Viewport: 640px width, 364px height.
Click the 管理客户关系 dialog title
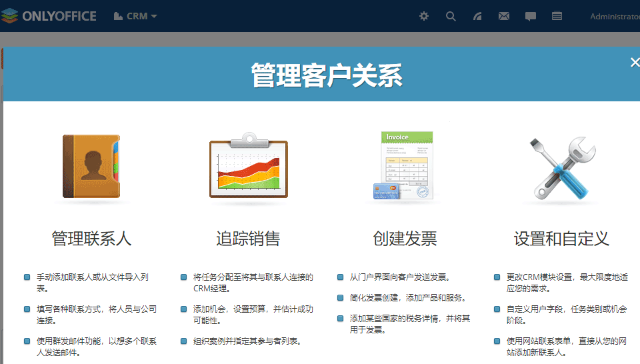327,75
